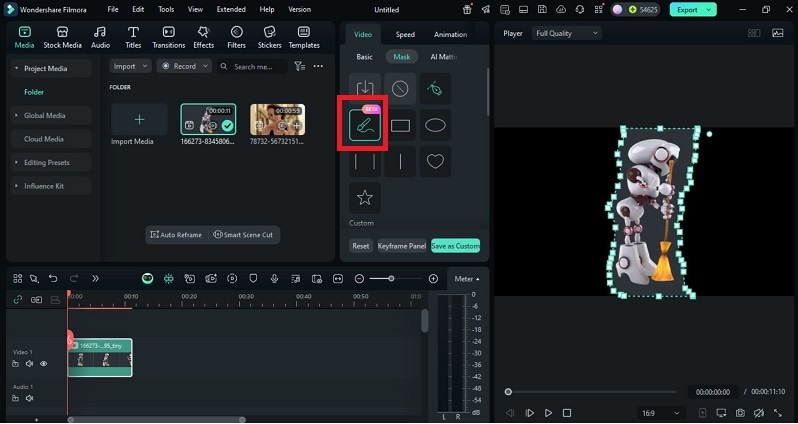Zoom in timeline with plus icon
Screen dimensions: 798x424
(x=433, y=278)
